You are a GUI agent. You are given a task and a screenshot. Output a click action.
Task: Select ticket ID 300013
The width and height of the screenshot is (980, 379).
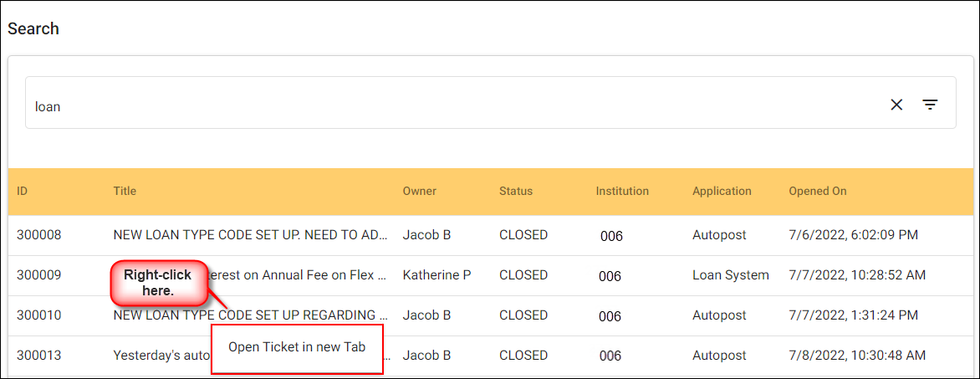click(x=38, y=355)
